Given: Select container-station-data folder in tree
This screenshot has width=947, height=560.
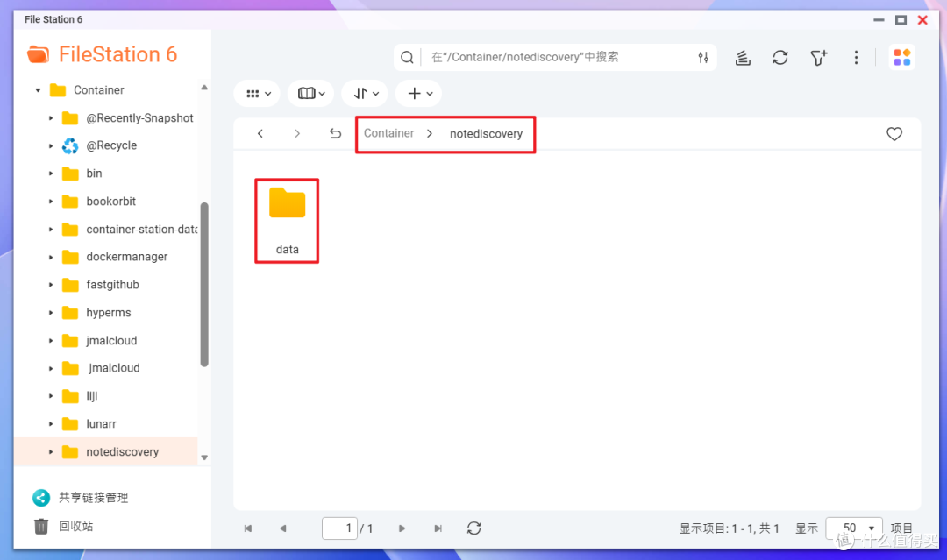Looking at the screenshot, I should coord(141,230).
